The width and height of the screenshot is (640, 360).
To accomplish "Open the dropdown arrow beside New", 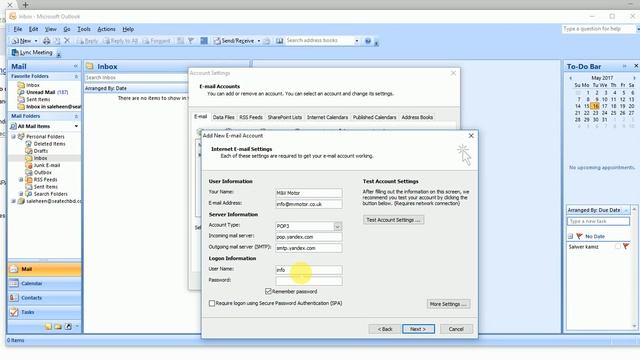I will (x=36, y=41).
